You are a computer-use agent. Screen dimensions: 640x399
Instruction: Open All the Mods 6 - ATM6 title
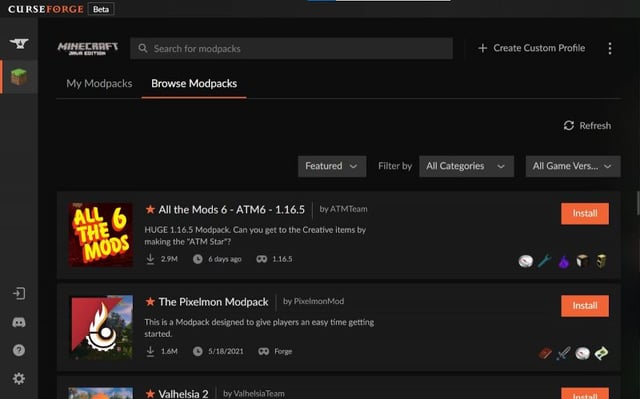tap(231, 210)
